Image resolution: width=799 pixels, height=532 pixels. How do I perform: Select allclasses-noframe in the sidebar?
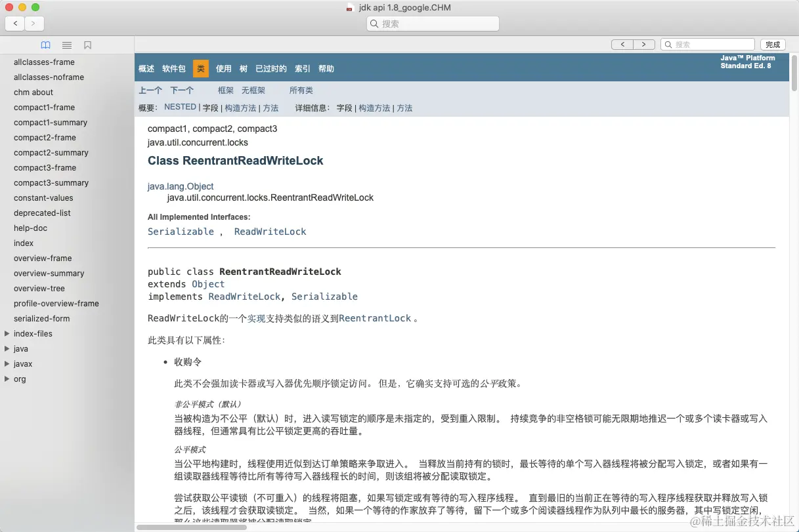click(49, 77)
